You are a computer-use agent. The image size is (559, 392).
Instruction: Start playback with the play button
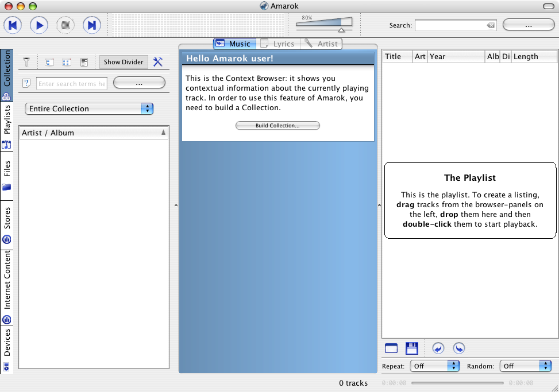pos(39,25)
